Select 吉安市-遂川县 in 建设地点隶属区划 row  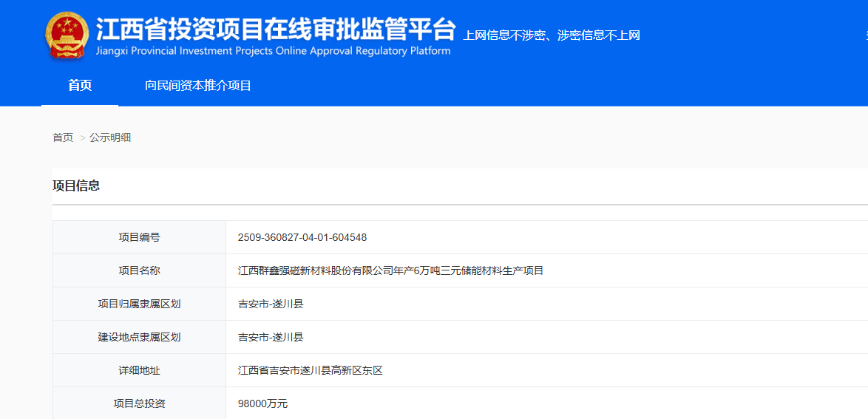(x=271, y=337)
